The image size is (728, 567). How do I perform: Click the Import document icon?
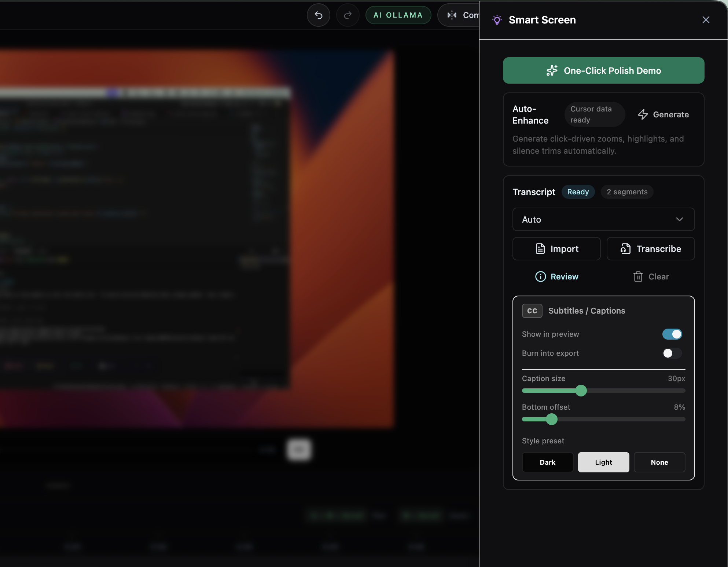(540, 249)
